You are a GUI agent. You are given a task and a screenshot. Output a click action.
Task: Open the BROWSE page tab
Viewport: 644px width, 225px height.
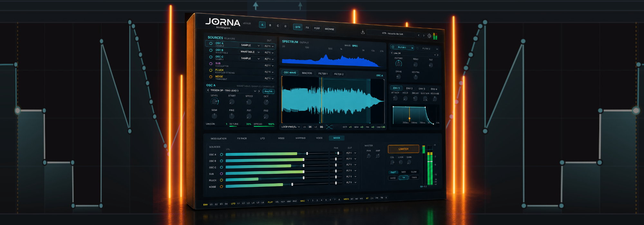329,29
